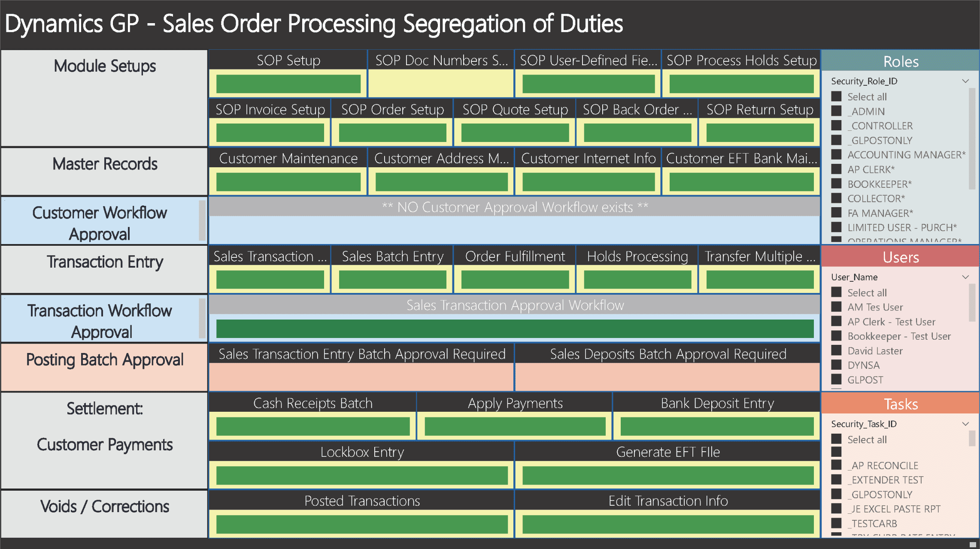Toggle Select all in the Users slicer

[836, 293]
